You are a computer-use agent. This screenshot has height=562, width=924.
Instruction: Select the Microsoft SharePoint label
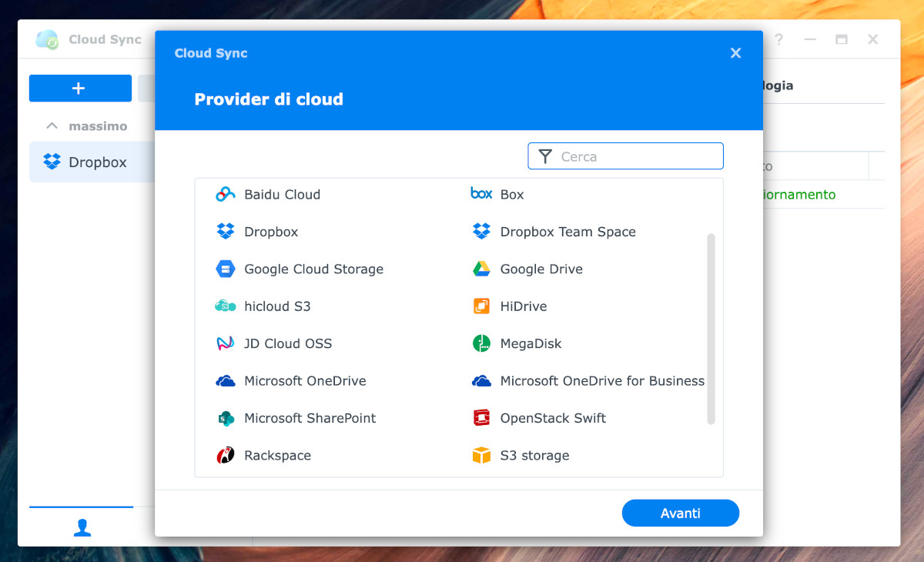pos(310,419)
